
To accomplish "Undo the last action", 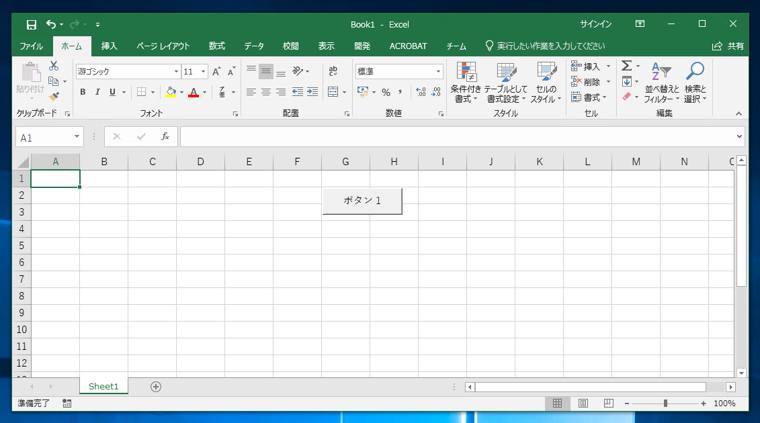I will click(51, 24).
